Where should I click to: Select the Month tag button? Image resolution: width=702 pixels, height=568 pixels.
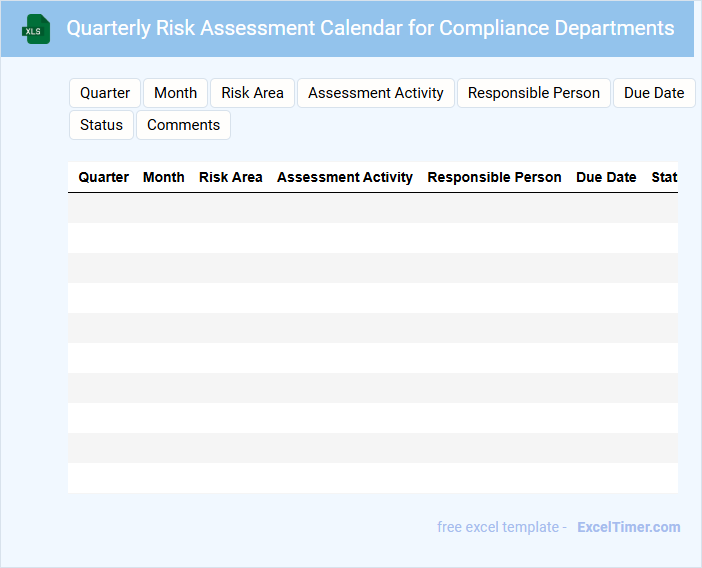click(176, 93)
